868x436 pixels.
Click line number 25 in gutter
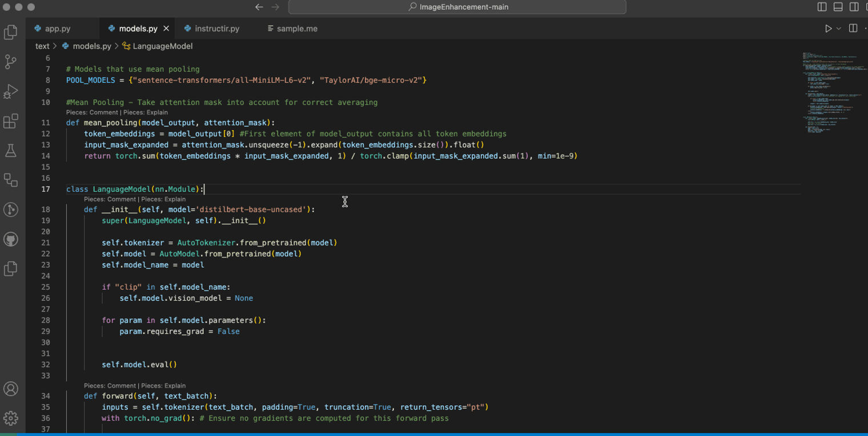[x=45, y=287]
